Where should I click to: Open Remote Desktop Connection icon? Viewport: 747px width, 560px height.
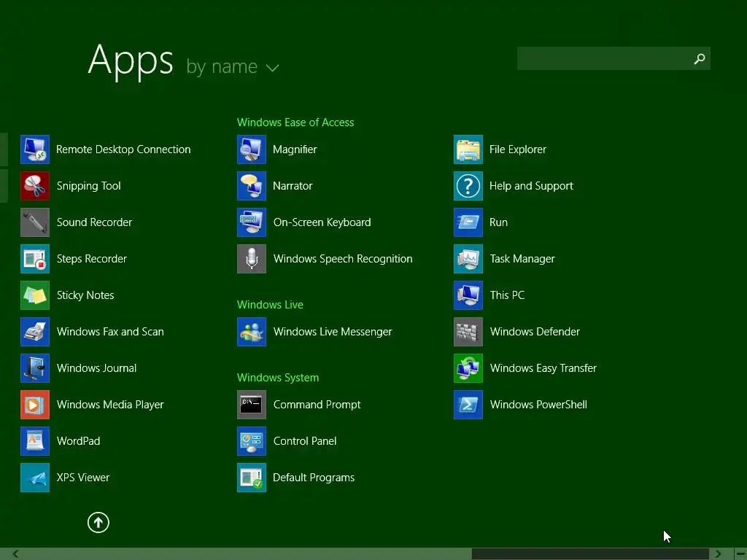pyautogui.click(x=35, y=149)
